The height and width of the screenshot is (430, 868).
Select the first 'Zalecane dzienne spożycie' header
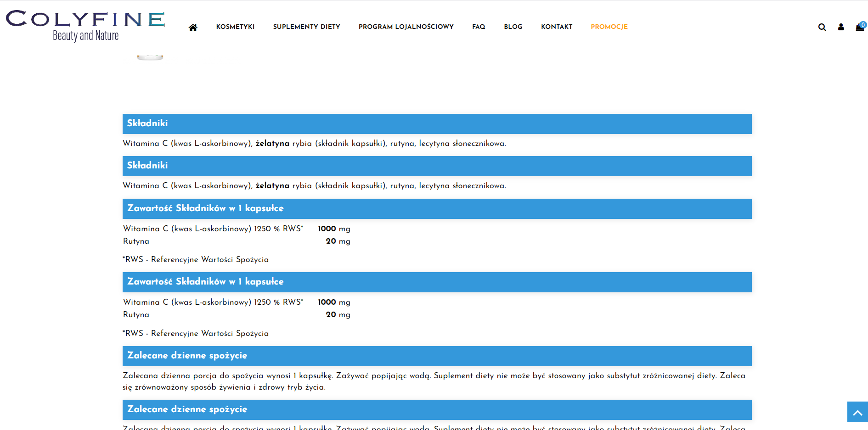(437, 356)
